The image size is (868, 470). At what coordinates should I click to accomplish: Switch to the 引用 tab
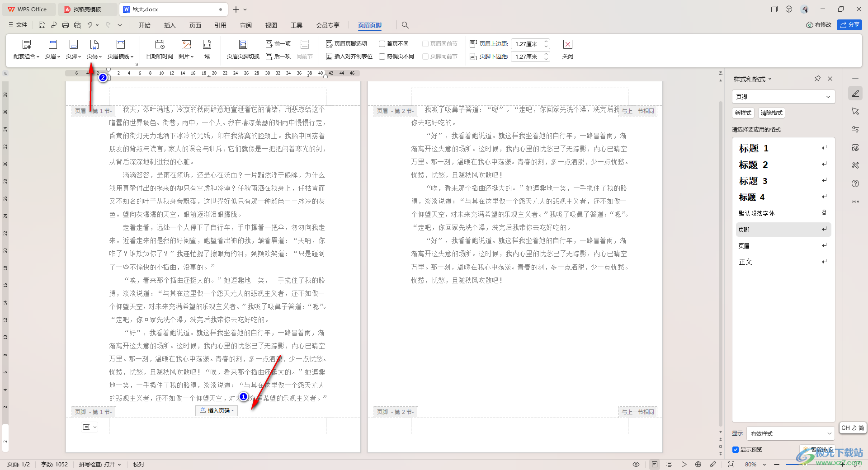(x=221, y=25)
